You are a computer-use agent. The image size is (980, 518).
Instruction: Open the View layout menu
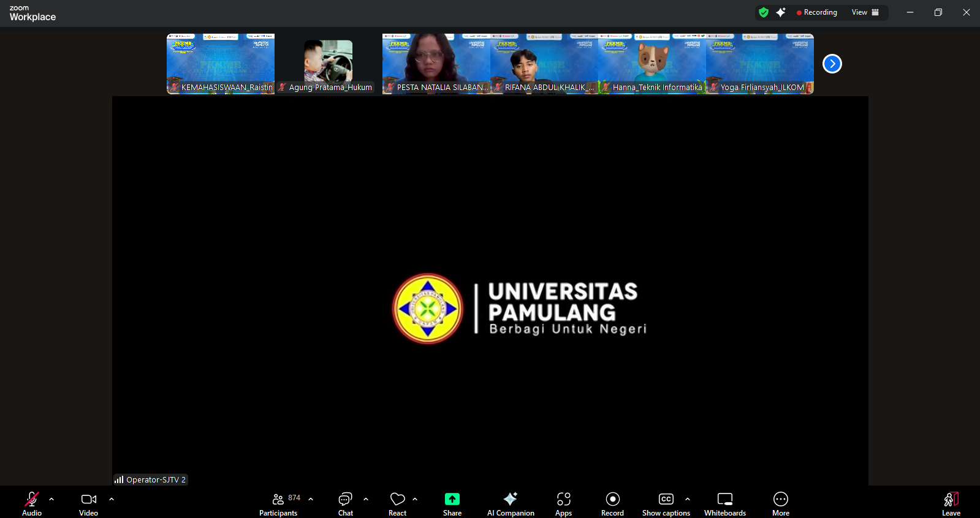pyautogui.click(x=865, y=12)
